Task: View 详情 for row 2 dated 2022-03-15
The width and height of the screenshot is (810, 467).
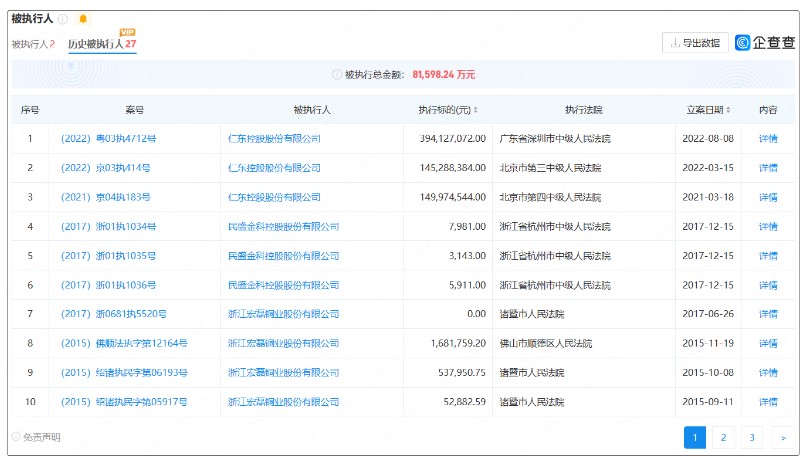Action: [x=768, y=168]
